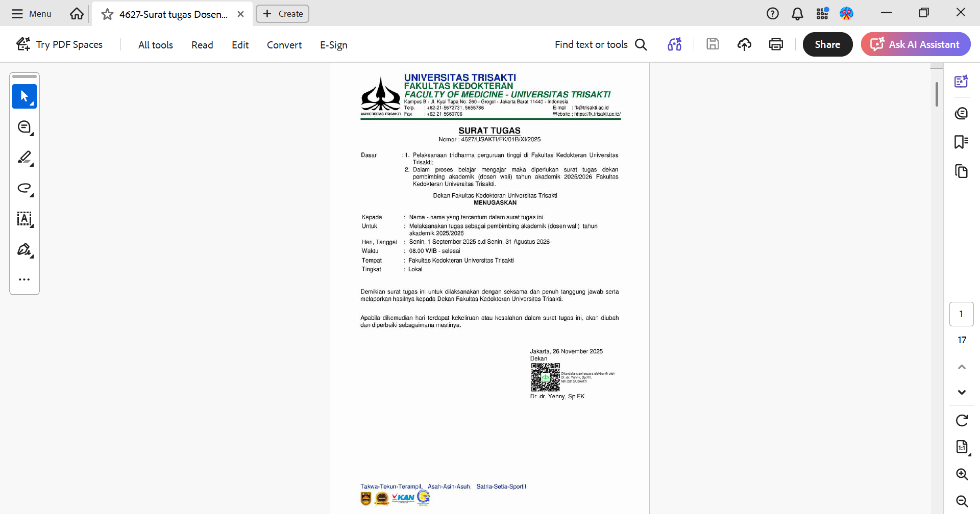This screenshot has height=514, width=980.
Task: Grab the quick toolbar handle bar
Action: point(24,76)
